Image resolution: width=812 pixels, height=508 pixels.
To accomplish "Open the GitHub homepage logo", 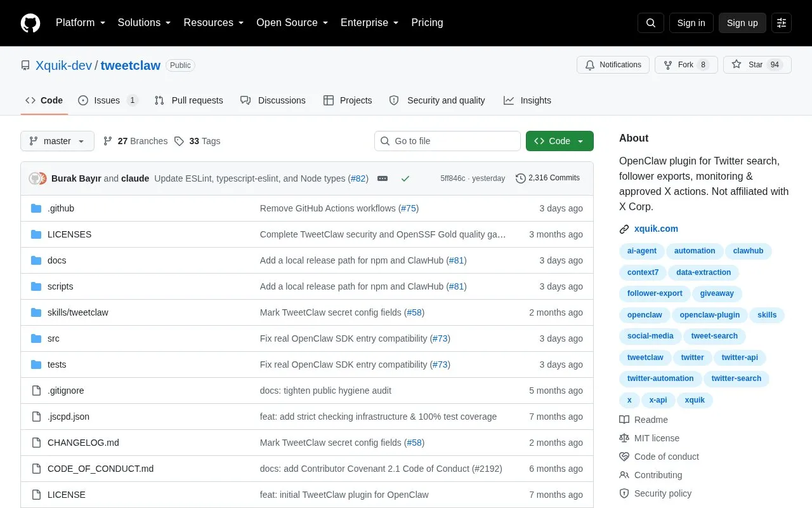I will [30, 23].
